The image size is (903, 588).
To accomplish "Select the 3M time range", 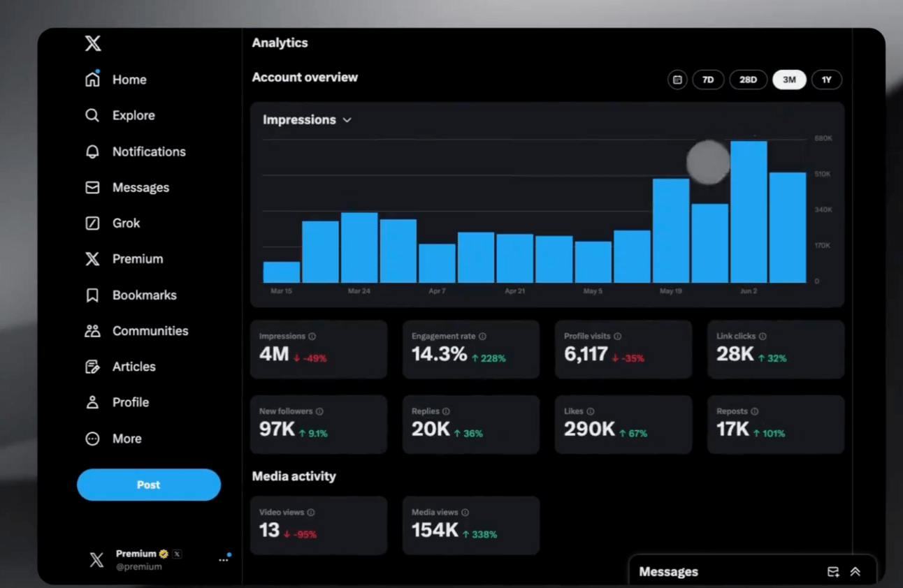I will click(x=789, y=80).
